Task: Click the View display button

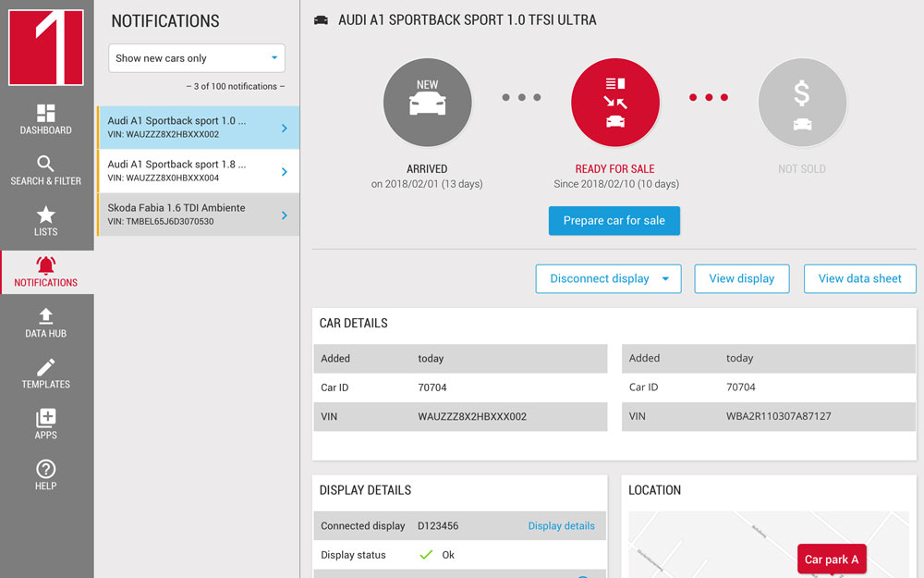Action: point(741,278)
